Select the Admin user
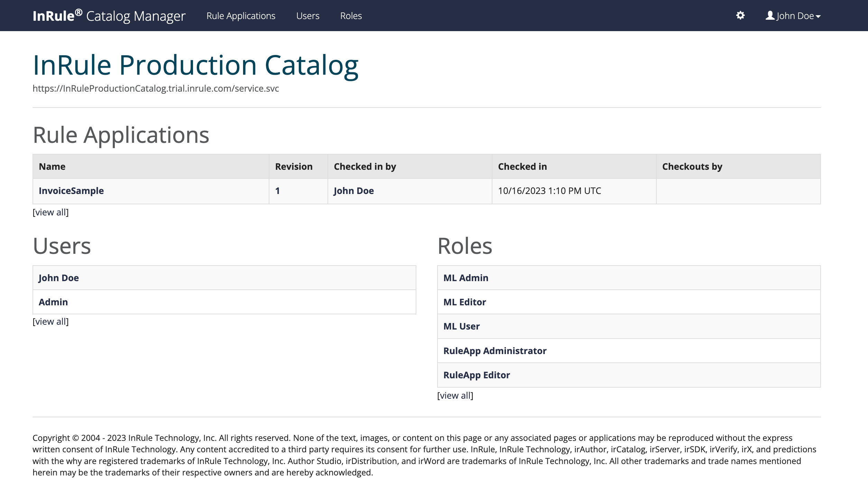The height and width of the screenshot is (500, 868). 53,302
